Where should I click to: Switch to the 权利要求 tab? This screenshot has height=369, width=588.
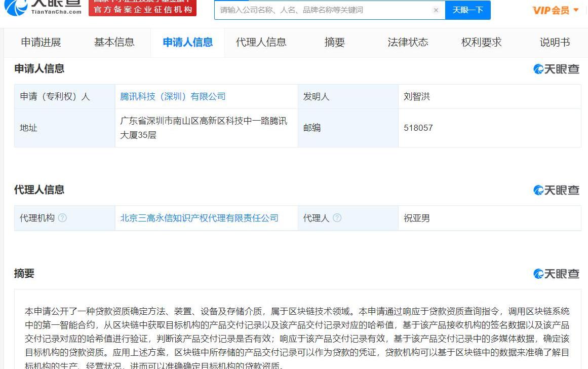coord(482,43)
